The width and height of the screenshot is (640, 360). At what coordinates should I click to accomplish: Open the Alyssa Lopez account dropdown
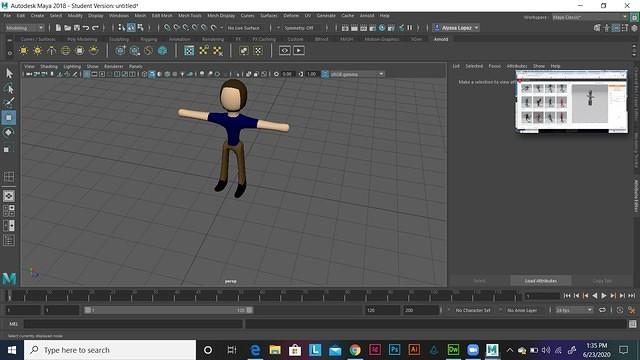[456, 28]
